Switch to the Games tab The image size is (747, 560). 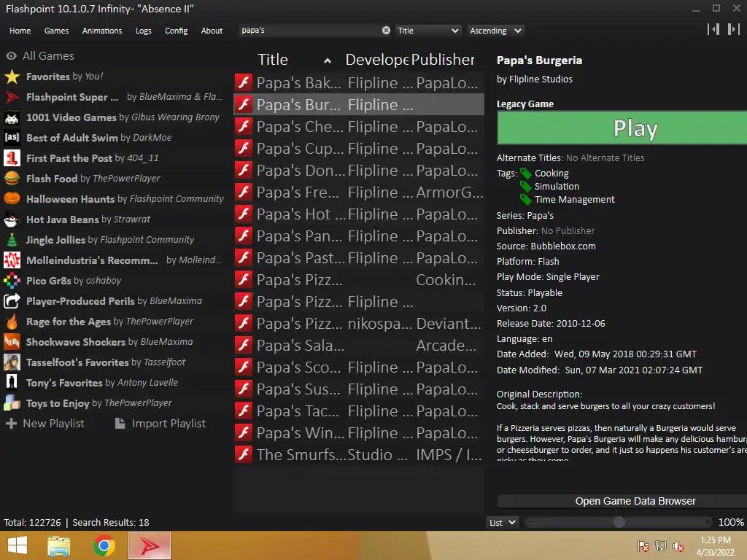coord(56,31)
